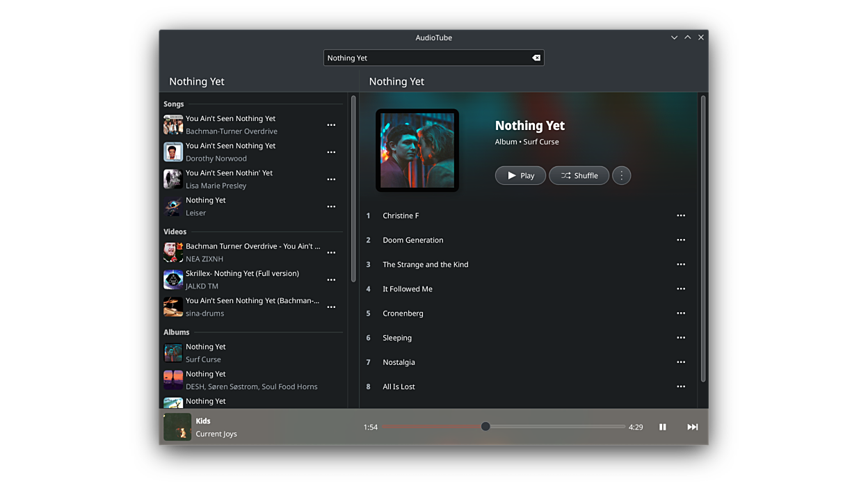Open menu for Dorothy Norwood song
The height and width of the screenshot is (488, 868).
(x=331, y=152)
